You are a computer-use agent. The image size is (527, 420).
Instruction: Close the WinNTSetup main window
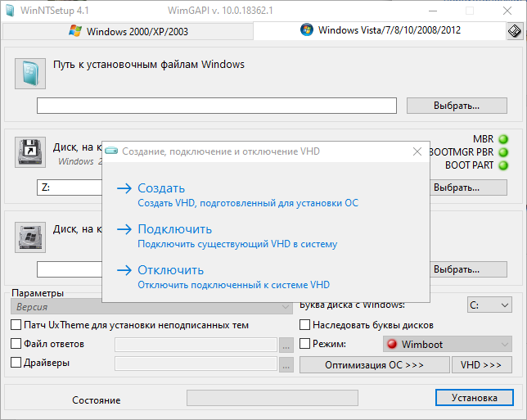pyautogui.click(x=507, y=11)
